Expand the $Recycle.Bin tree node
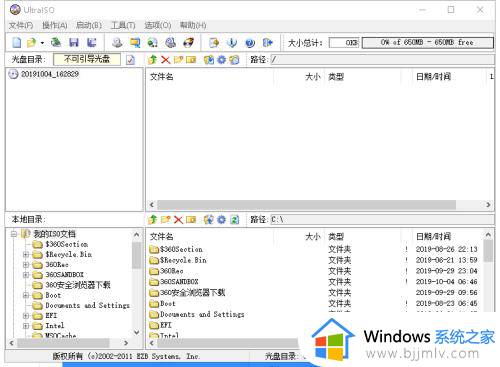This screenshot has width=500, height=367. coord(26,255)
